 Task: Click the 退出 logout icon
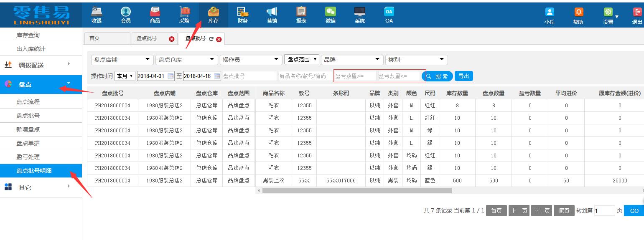coord(637,13)
